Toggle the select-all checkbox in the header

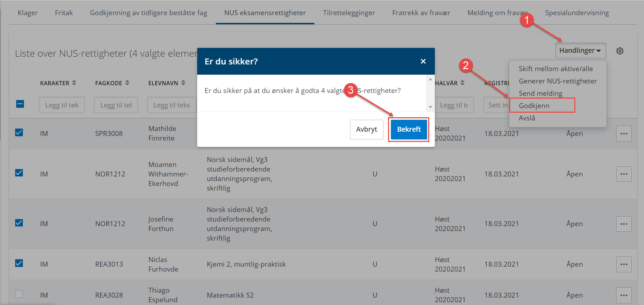20,104
